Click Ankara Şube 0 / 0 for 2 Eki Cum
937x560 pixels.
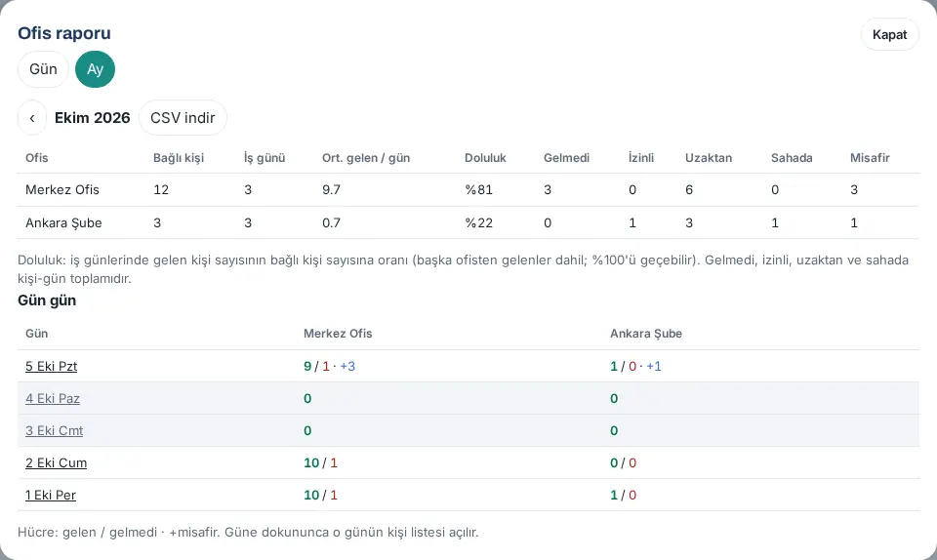coord(624,462)
